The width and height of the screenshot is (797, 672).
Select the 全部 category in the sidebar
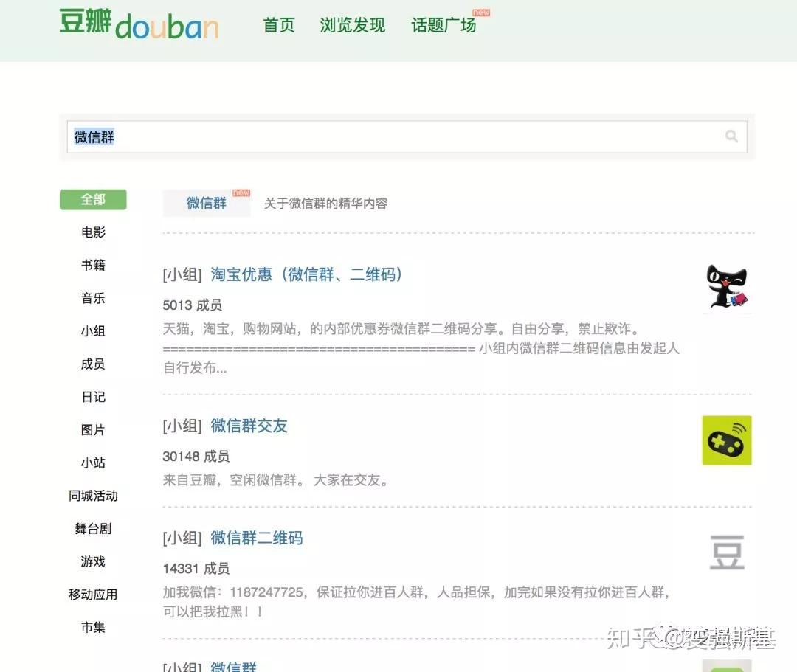[92, 199]
